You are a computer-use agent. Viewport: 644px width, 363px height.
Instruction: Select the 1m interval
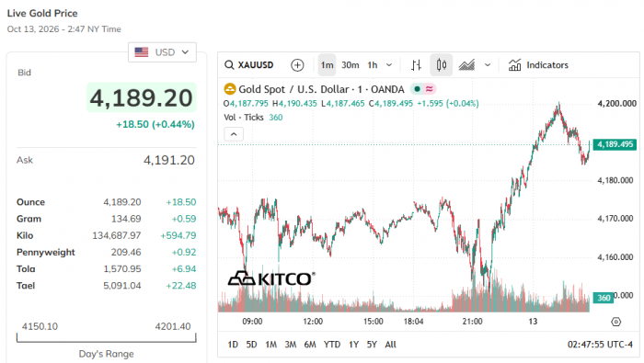pos(327,65)
